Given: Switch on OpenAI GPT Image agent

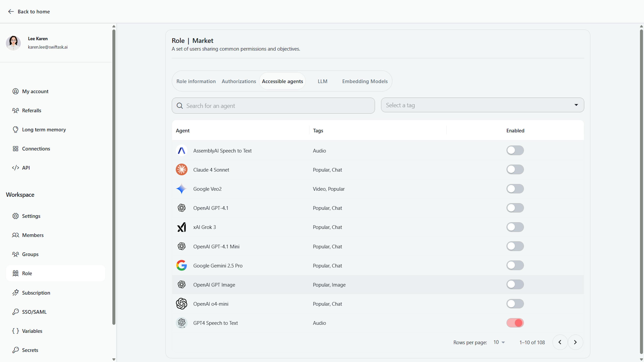Looking at the screenshot, I should 515,285.
